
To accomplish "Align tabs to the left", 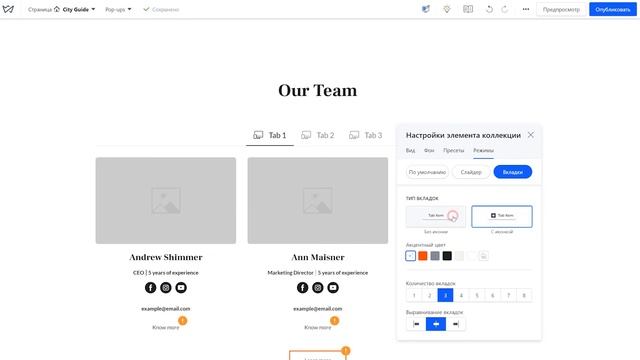I will click(x=416, y=324).
